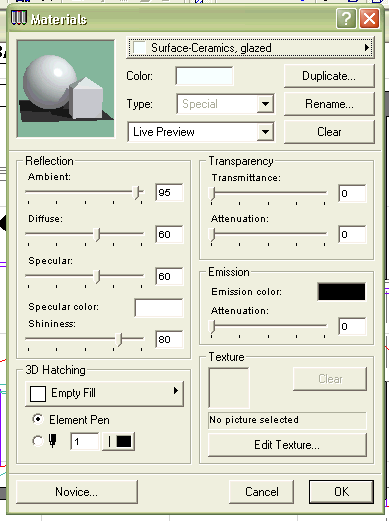Click the Transparency Attenuation slider handle
Viewport: 389px width, 521px height.
click(212, 235)
